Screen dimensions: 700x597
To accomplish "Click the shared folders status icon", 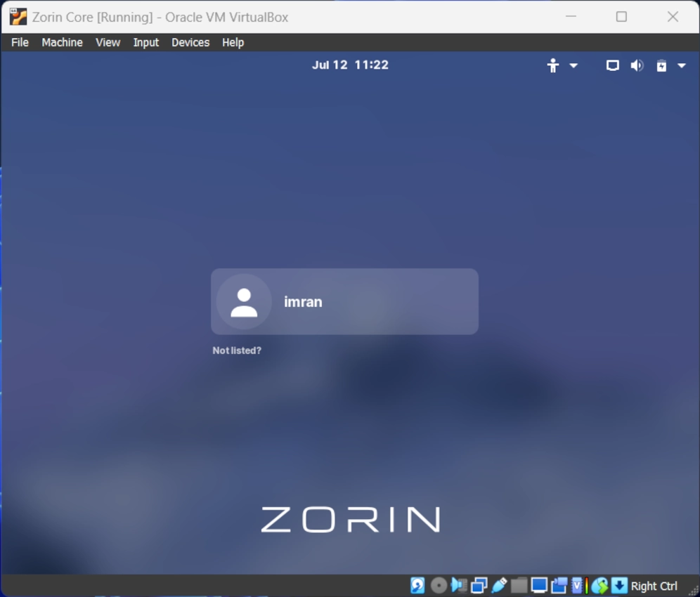I will (519, 585).
